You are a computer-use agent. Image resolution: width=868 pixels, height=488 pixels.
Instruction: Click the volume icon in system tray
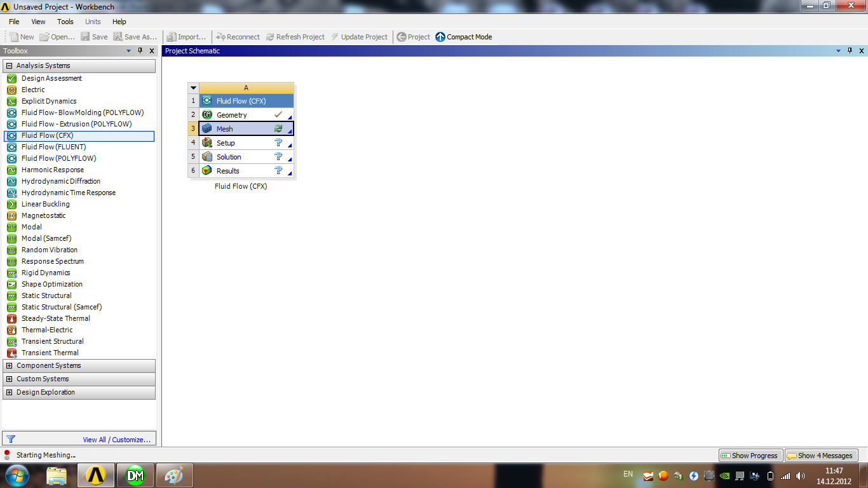coord(800,475)
